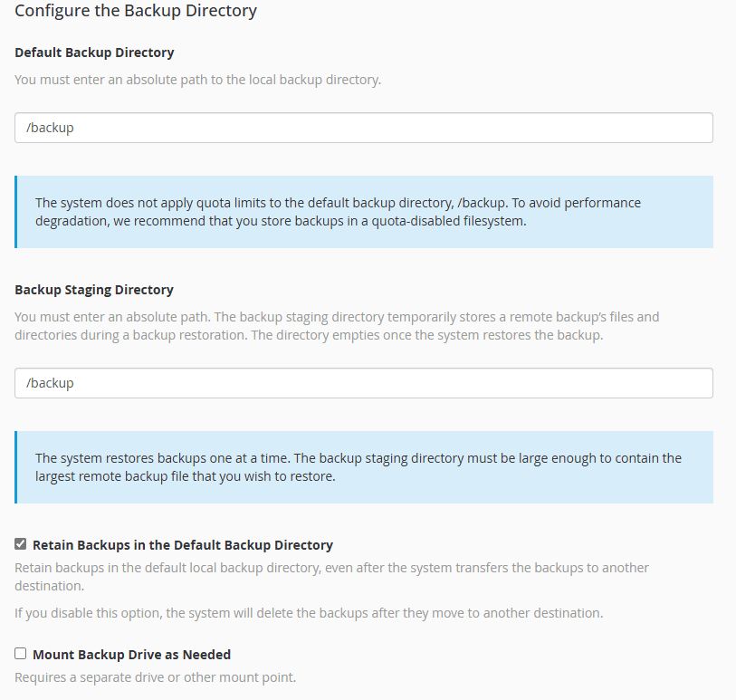Click 'You must enter an absolute path to the local backup directory' text

pyautogui.click(x=197, y=80)
